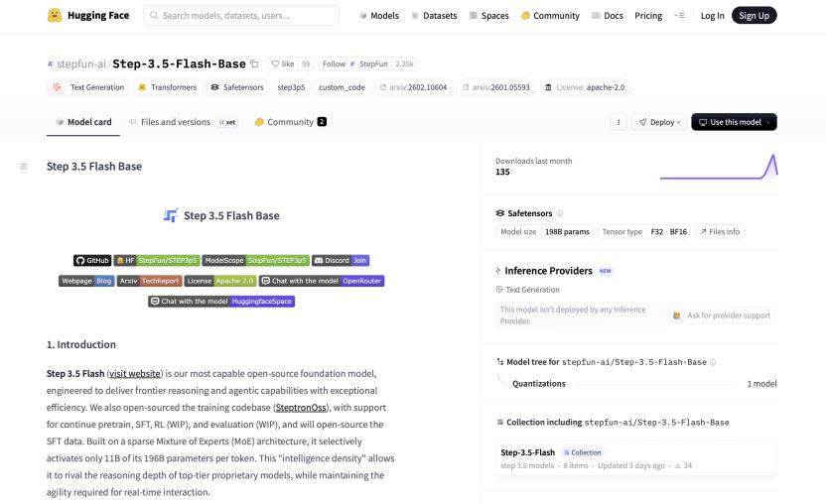This screenshot has width=826, height=504.
Task: Click the Safetensors info icon
Action: pos(560,213)
